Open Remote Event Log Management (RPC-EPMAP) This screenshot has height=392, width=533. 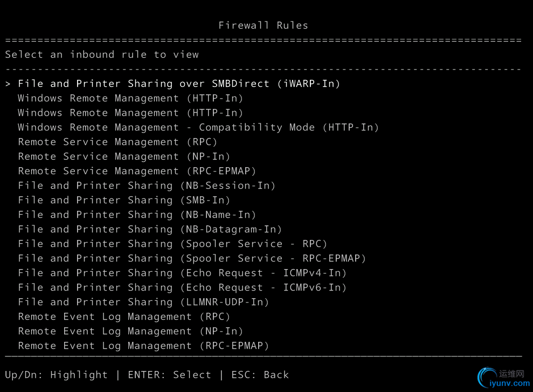pos(143,346)
